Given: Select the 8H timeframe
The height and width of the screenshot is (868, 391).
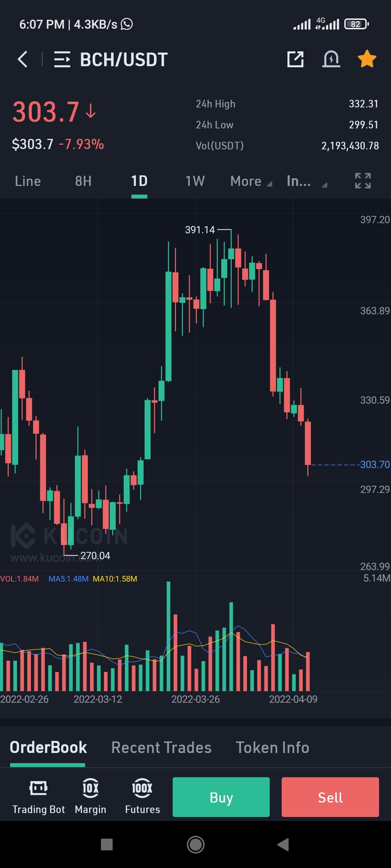Looking at the screenshot, I should pos(83,181).
